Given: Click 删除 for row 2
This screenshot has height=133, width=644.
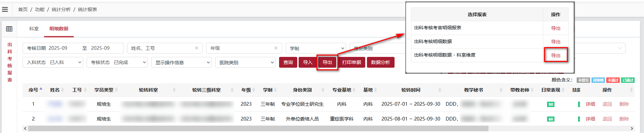Looking at the screenshot, I should [624, 119].
